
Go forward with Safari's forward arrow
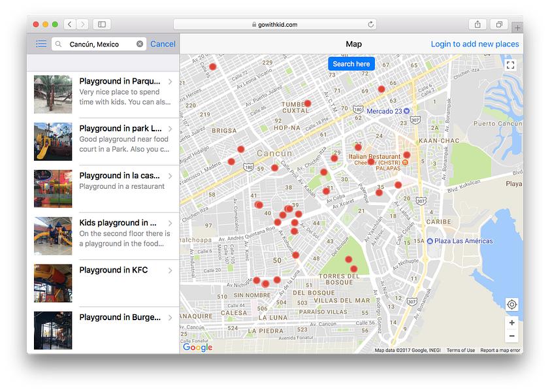pyautogui.click(x=83, y=24)
